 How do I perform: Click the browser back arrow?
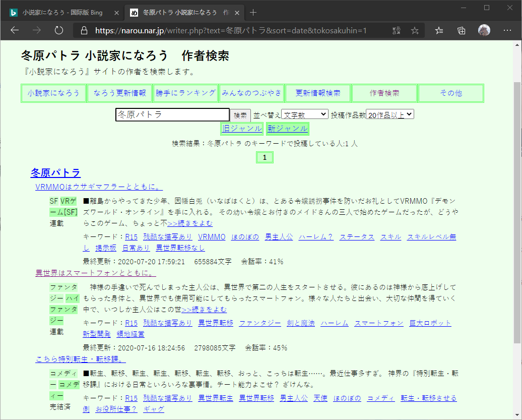pyautogui.click(x=15, y=31)
